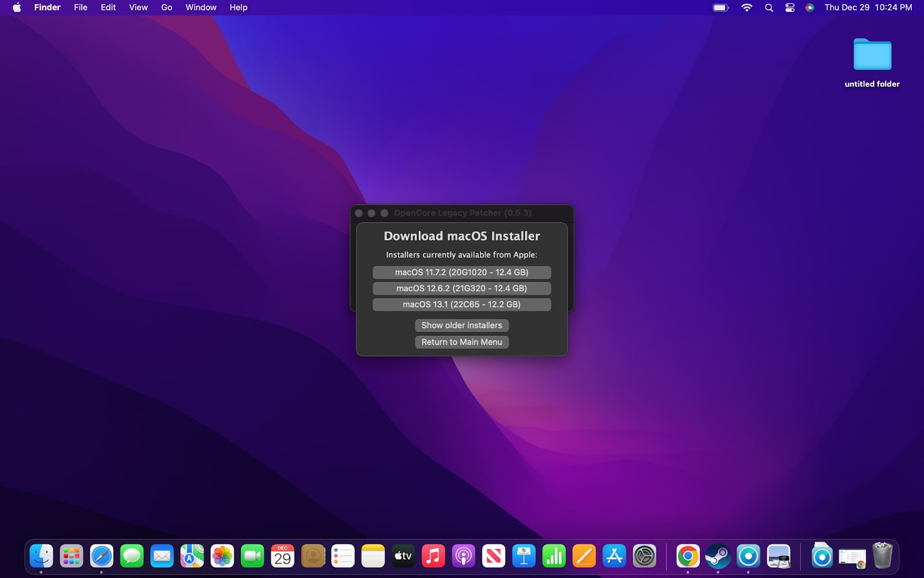Screen dimensions: 924x578
Task: Launch FaceTime from the Dock
Action: [x=252, y=556]
